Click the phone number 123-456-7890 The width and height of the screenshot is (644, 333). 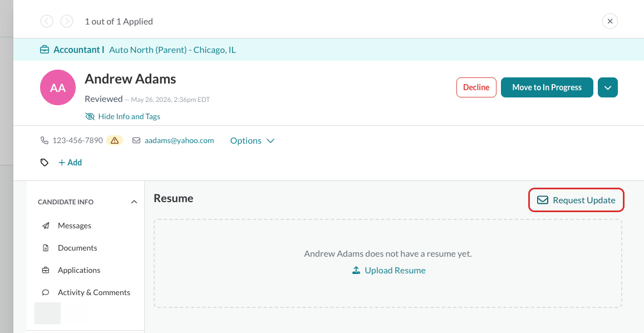click(x=77, y=140)
